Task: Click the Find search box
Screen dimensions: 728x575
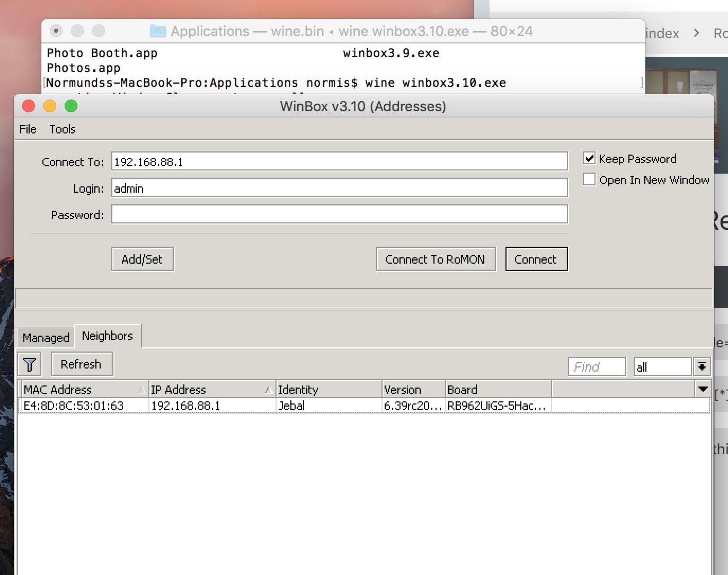Action: click(597, 366)
